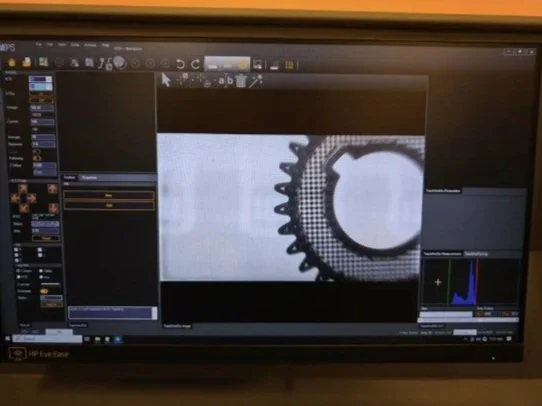Viewport: 542px width, 406px height.
Task: Click the Redo arrow in the main toolbar
Action: (x=195, y=64)
